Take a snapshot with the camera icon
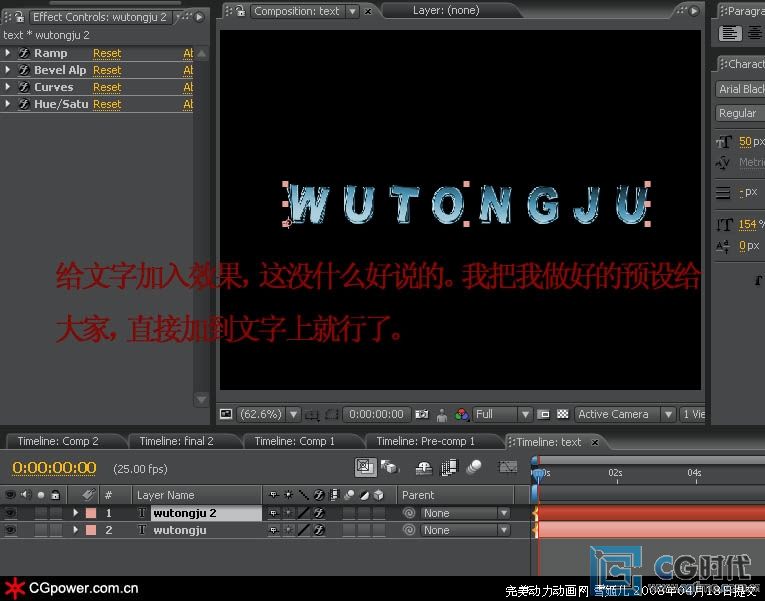The width and height of the screenshot is (765, 601). pos(422,414)
